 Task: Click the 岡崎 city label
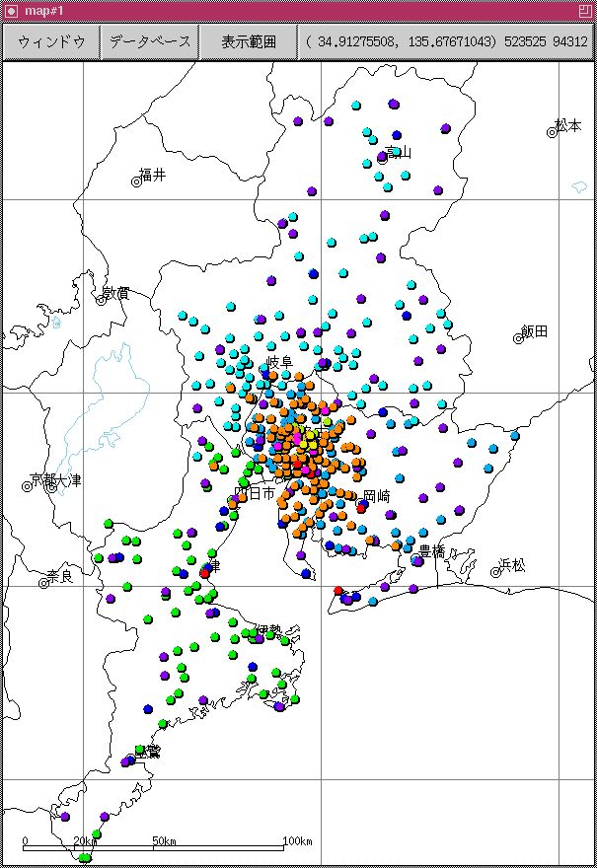point(376,496)
